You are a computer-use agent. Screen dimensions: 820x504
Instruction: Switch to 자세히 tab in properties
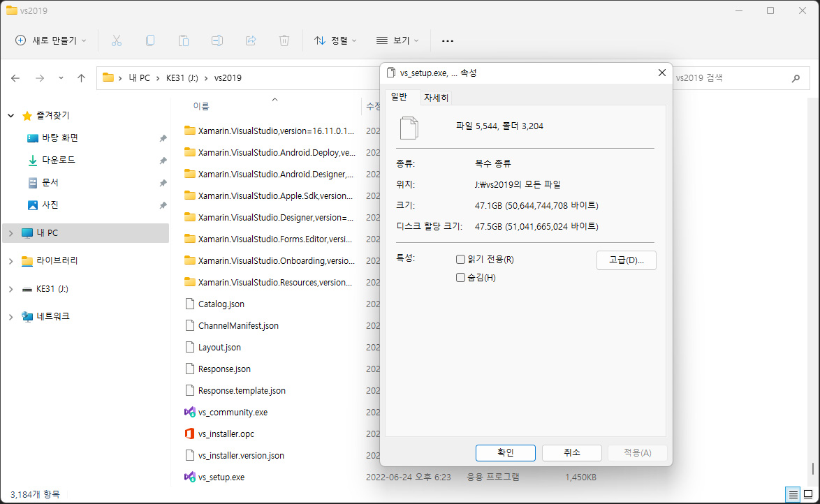point(436,98)
